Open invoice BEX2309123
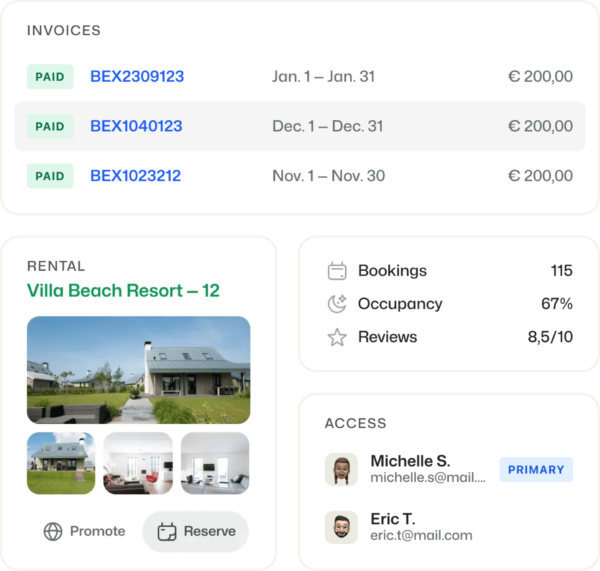The height and width of the screenshot is (571, 600). click(137, 76)
